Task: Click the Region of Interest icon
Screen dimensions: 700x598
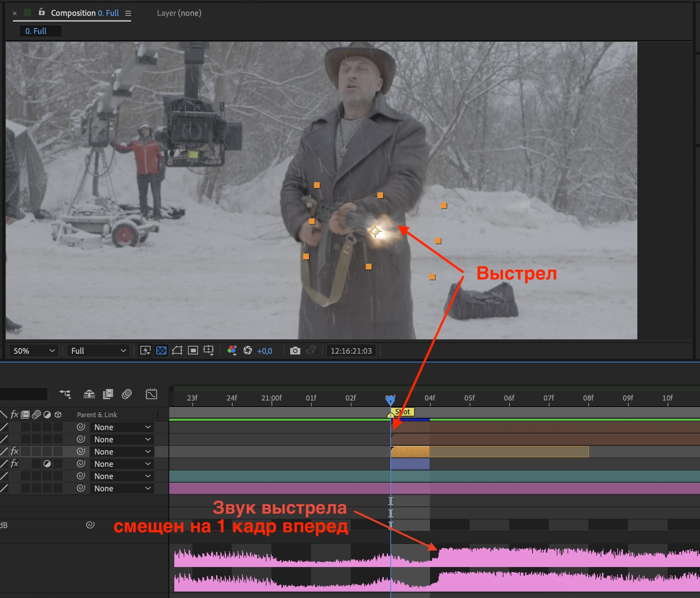Action: pyautogui.click(x=193, y=351)
